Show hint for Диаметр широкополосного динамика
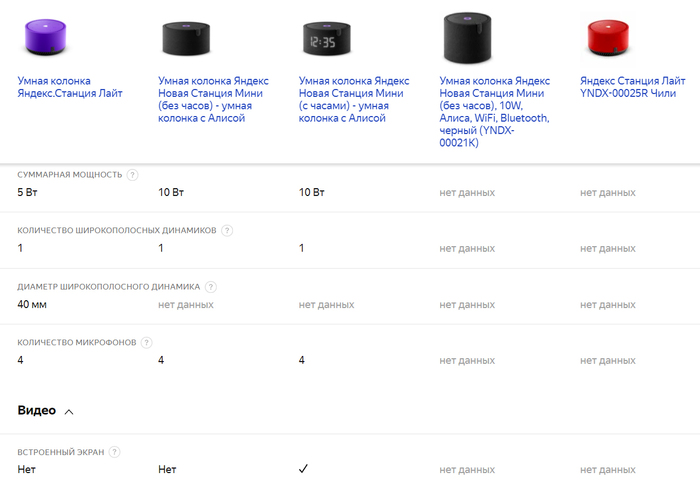 point(211,287)
